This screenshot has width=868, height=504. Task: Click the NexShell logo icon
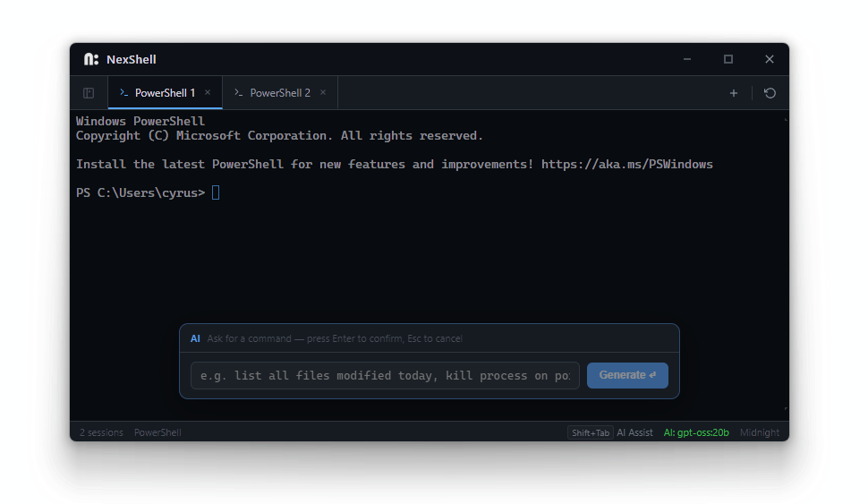[91, 59]
